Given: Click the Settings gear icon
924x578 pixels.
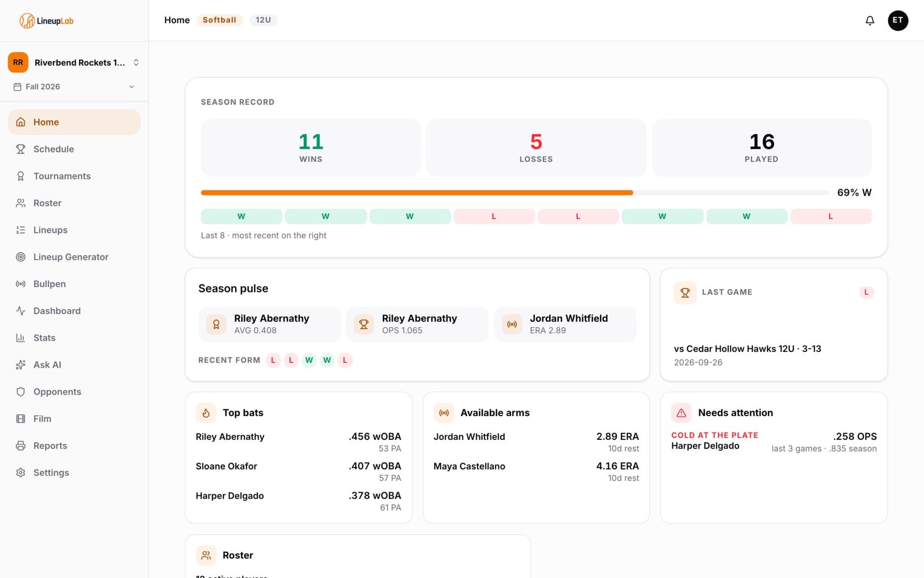Looking at the screenshot, I should [x=21, y=473].
